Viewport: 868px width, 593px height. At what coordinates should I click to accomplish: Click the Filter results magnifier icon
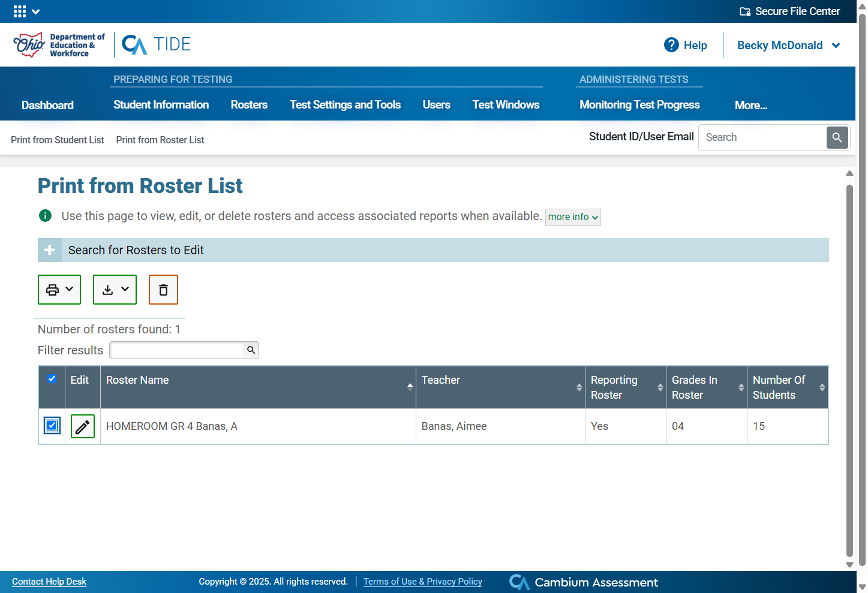coord(251,350)
